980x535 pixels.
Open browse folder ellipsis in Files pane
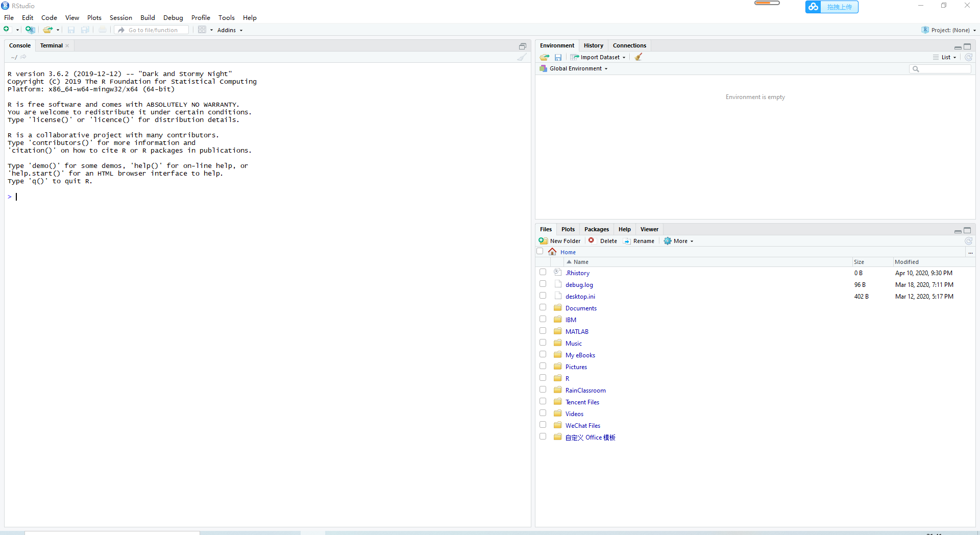click(970, 252)
